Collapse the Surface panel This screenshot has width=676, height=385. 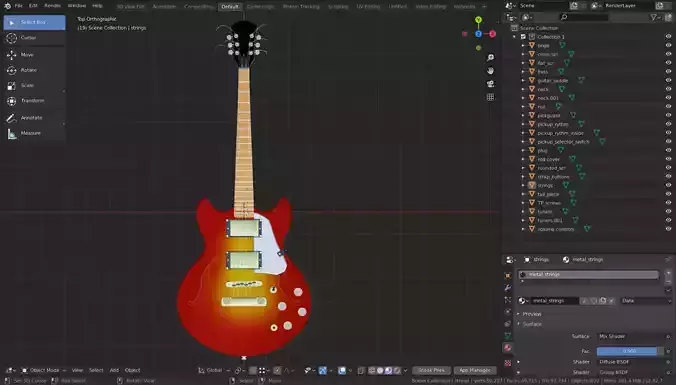tap(532, 324)
